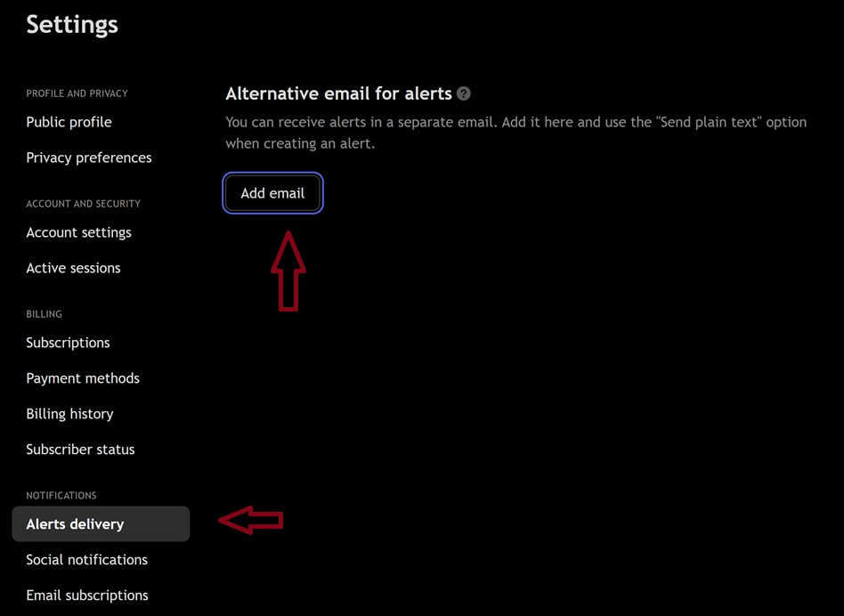Open Privacy preferences
Viewport: 844px width, 616px height.
point(88,157)
